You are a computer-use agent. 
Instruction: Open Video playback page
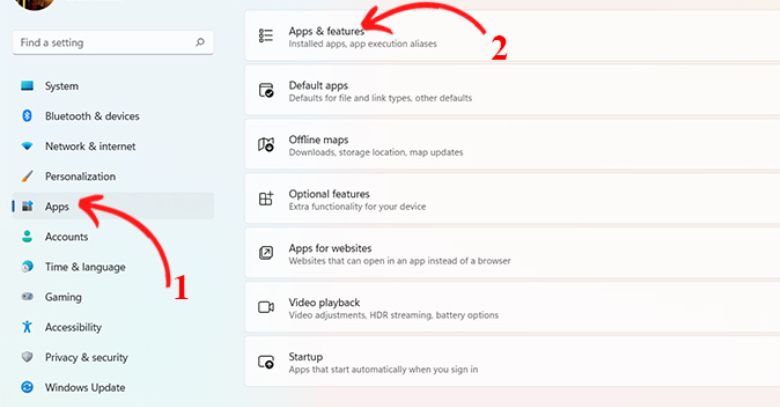click(x=512, y=307)
